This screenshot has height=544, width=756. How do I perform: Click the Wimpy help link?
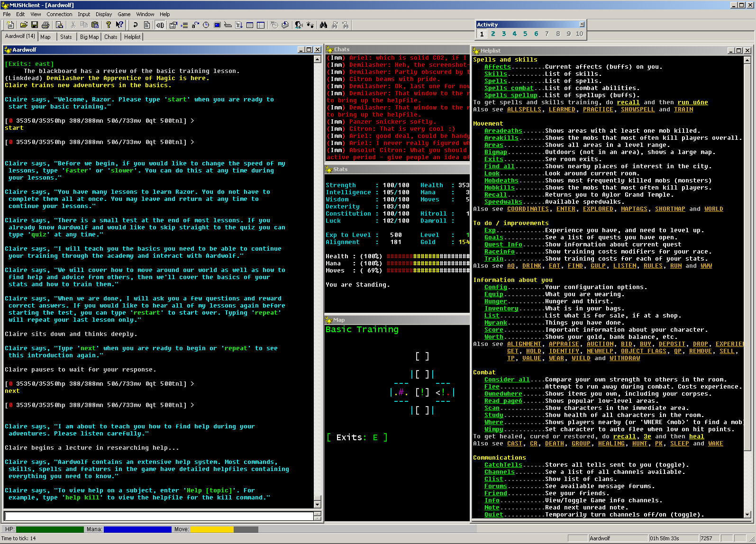pos(494,429)
